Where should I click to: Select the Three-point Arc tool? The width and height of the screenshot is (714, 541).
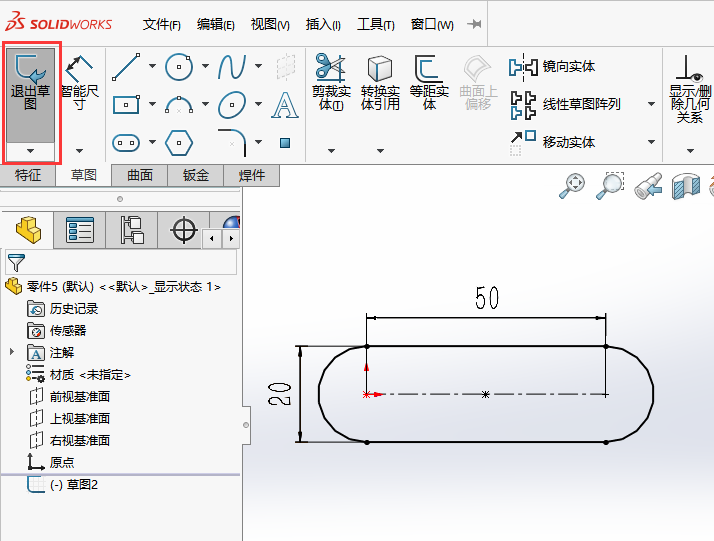click(178, 105)
